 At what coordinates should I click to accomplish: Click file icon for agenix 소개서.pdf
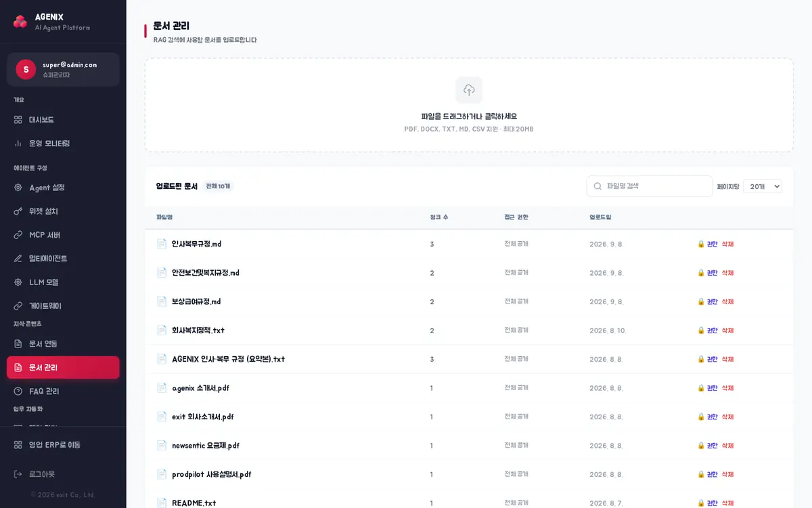tap(162, 387)
